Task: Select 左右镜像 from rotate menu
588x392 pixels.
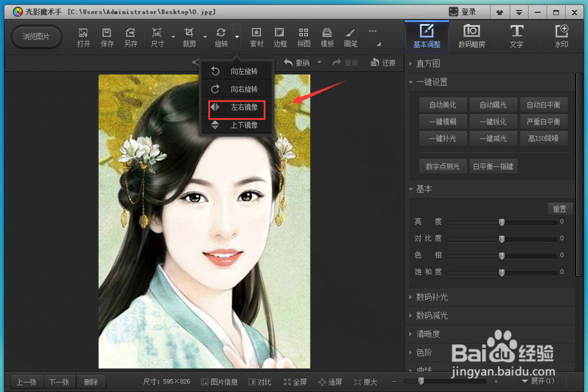Action: (236, 107)
